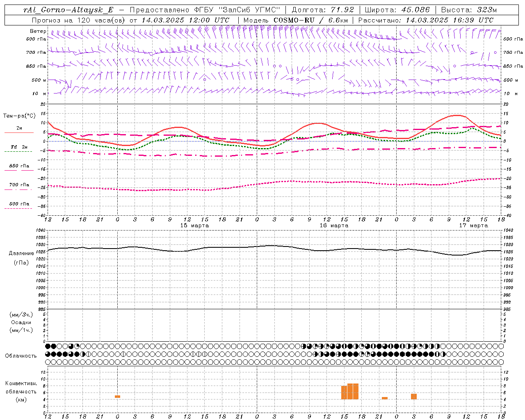The width and height of the screenshot is (525, 420).
Task: Click the station name rAl_Gorno-Altaysk_E
Action: (68, 10)
